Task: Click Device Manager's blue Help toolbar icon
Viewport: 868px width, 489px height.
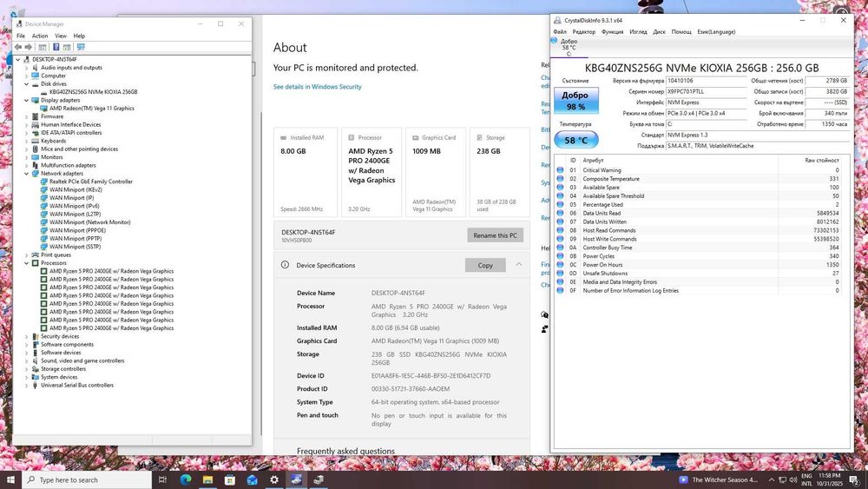Action: [x=56, y=47]
